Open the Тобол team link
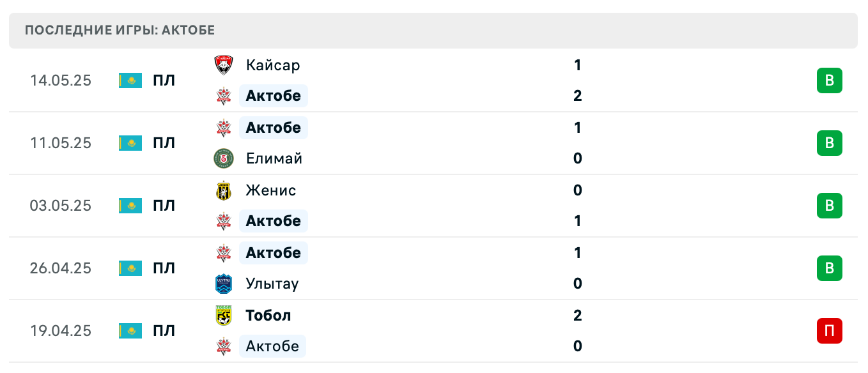The image size is (868, 373). pos(268,316)
